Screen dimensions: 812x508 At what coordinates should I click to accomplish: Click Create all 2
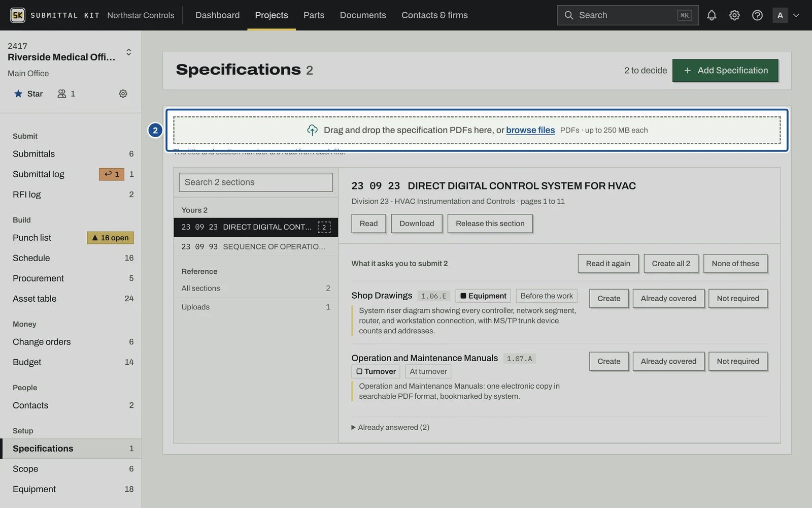pos(671,264)
